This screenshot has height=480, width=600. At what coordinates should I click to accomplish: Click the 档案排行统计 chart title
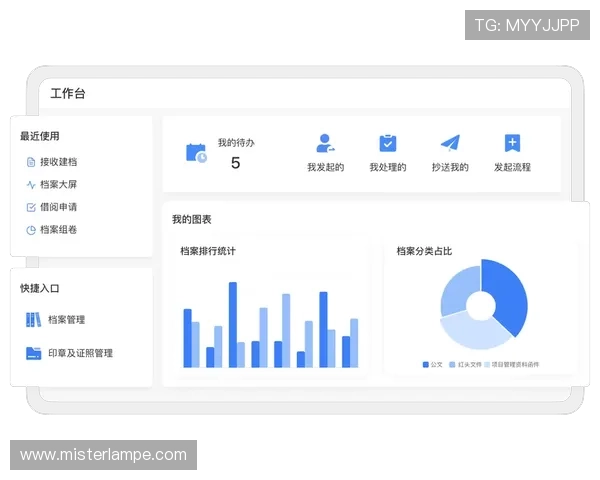point(208,251)
